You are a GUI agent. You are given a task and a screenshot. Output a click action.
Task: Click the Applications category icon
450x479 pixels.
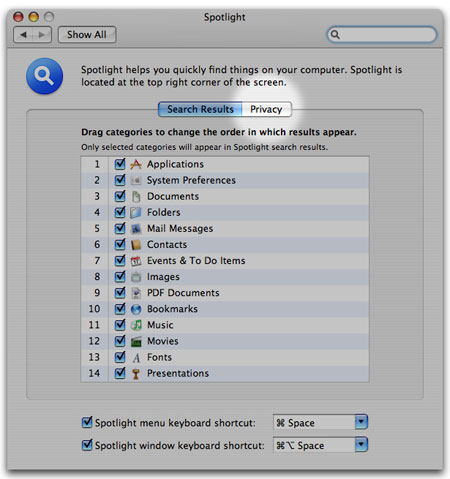coord(136,164)
